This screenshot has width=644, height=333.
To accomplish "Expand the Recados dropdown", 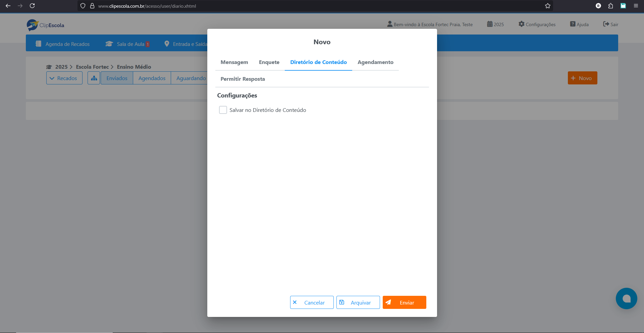I will (x=64, y=78).
